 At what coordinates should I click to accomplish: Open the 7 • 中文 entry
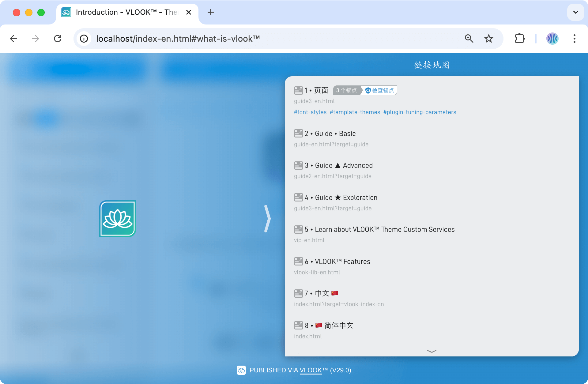[321, 293]
